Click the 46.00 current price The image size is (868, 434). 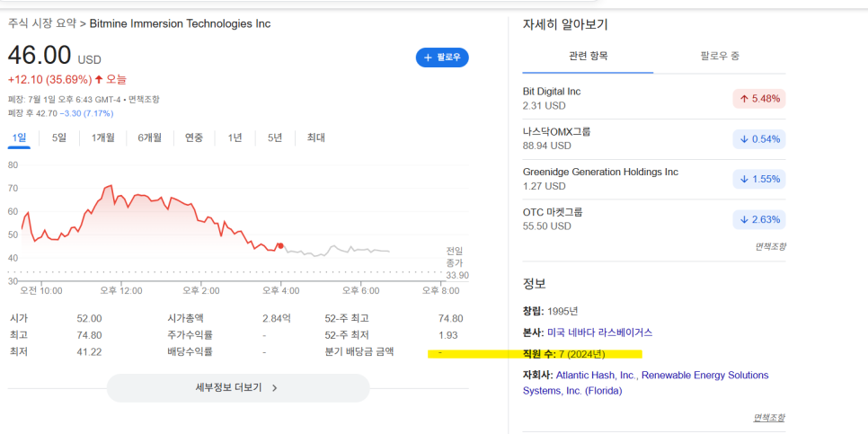(x=40, y=56)
